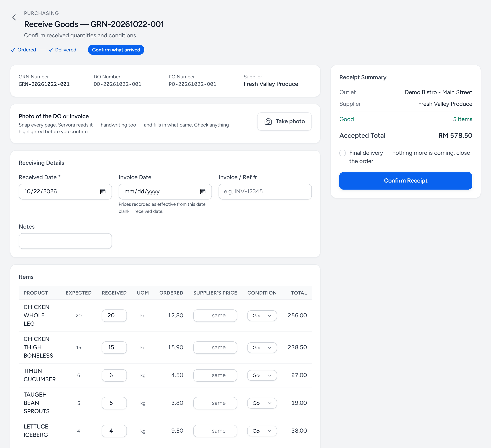Edit received quantity for Chicken Whole Leg

point(114,316)
